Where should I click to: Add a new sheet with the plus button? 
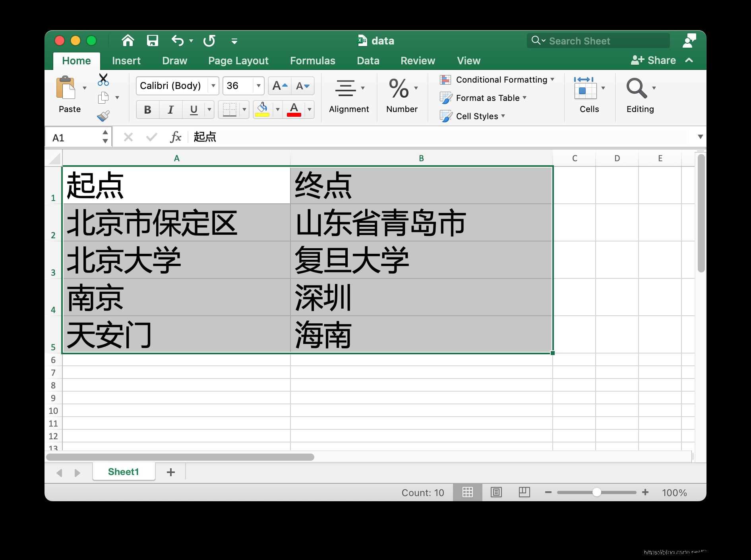tap(171, 472)
